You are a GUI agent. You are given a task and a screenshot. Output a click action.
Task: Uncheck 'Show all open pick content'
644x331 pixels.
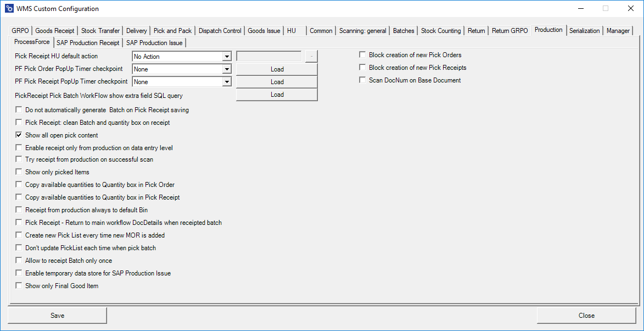click(x=19, y=135)
